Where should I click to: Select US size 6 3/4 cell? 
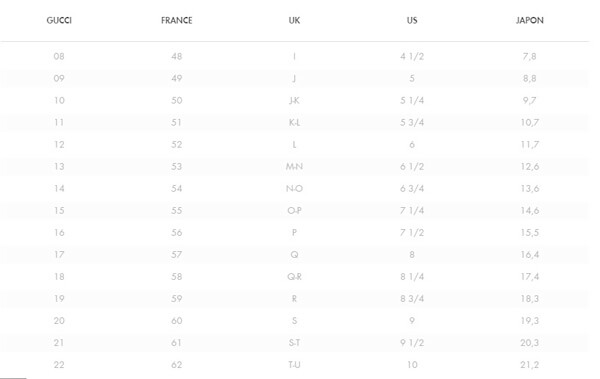(412, 189)
